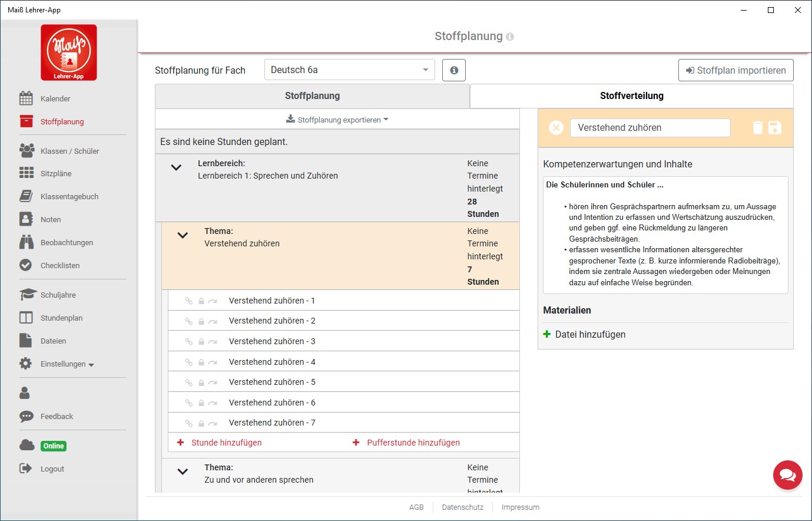Click the info icon beside subject dropdown
The width and height of the screenshot is (812, 521).
454,70
